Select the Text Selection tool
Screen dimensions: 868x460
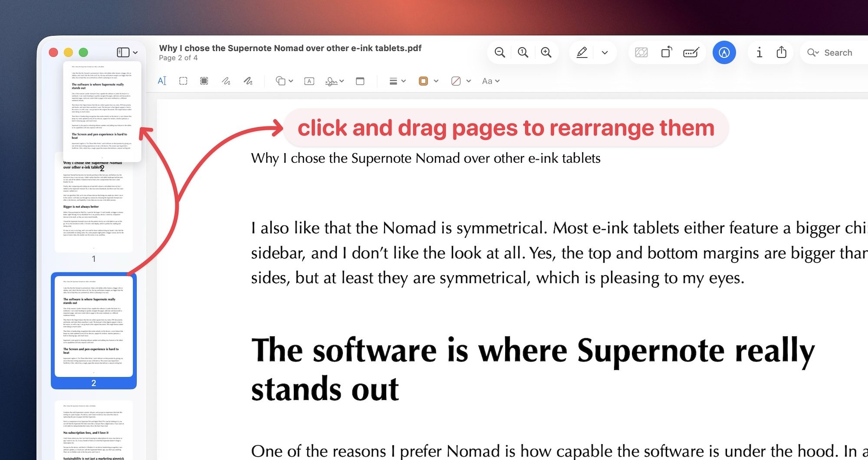click(x=162, y=81)
